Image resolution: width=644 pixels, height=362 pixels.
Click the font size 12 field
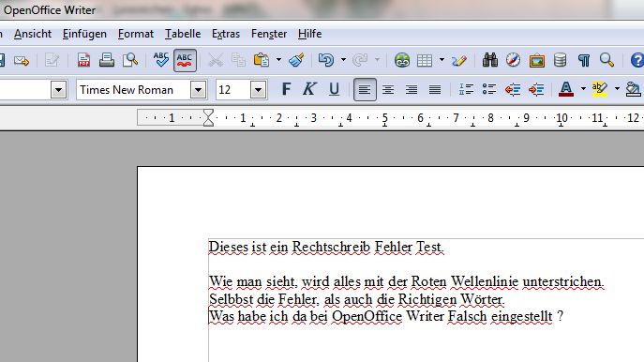(232, 90)
